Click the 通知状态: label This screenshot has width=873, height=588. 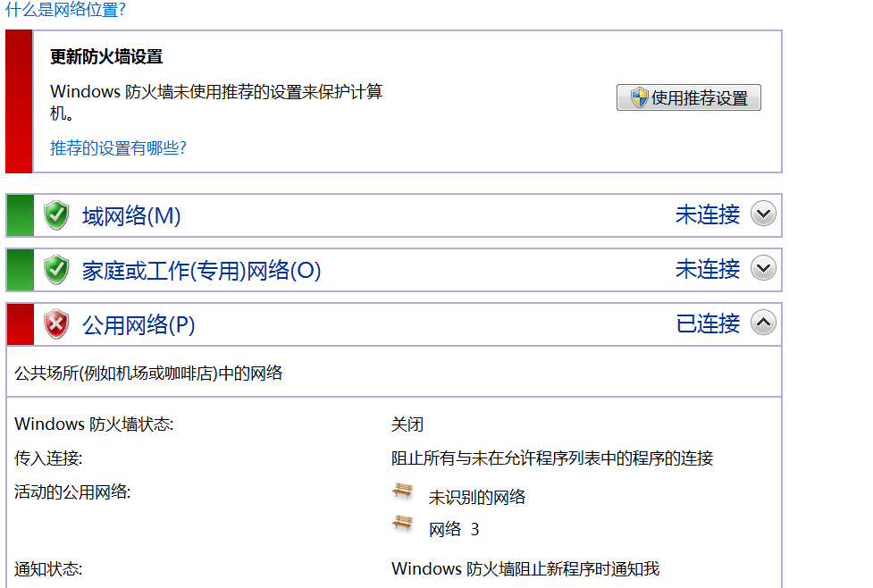48,569
